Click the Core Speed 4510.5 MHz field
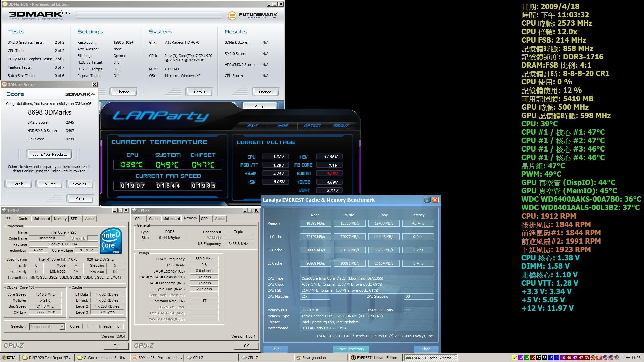The height and width of the screenshot is (362, 644). pos(45,294)
